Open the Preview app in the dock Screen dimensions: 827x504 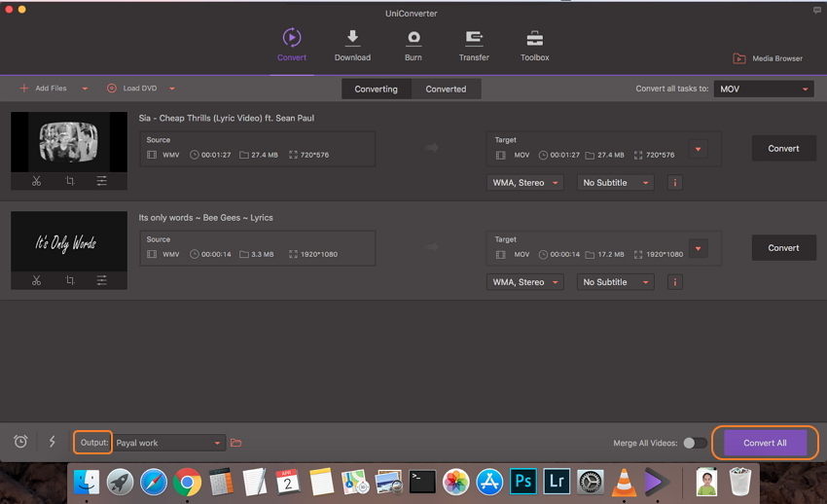click(x=389, y=482)
